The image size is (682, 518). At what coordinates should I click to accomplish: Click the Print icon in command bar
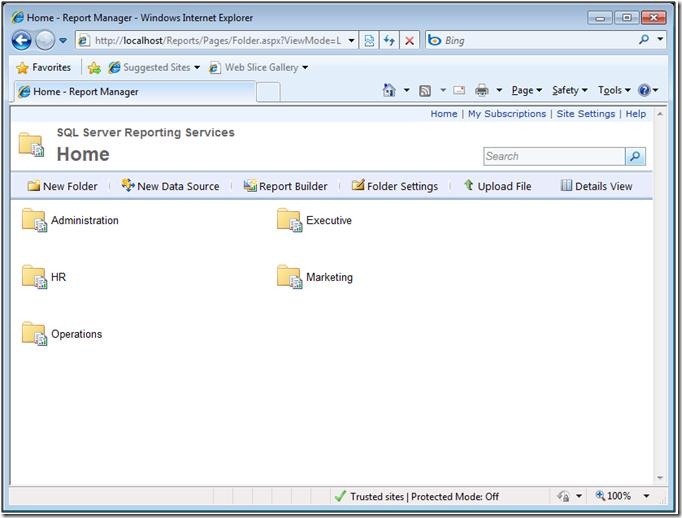pyautogui.click(x=482, y=90)
